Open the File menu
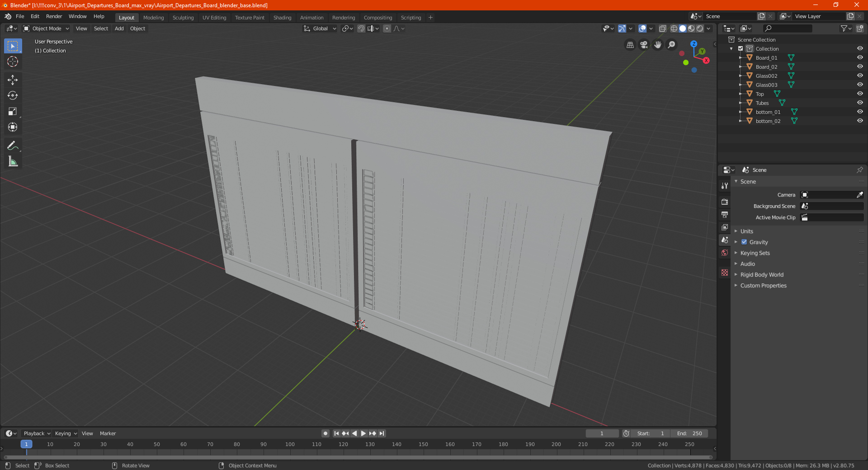Screen dimensions: 868x470 coord(20,16)
